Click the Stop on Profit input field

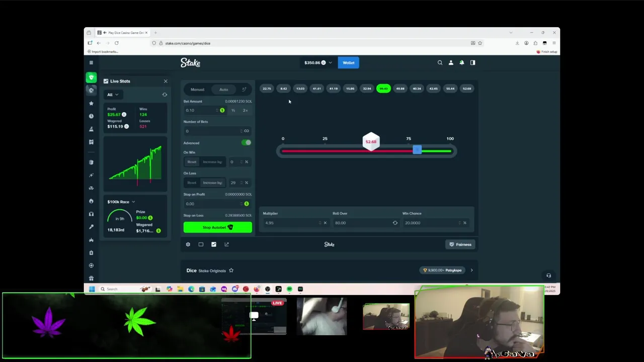click(x=217, y=204)
